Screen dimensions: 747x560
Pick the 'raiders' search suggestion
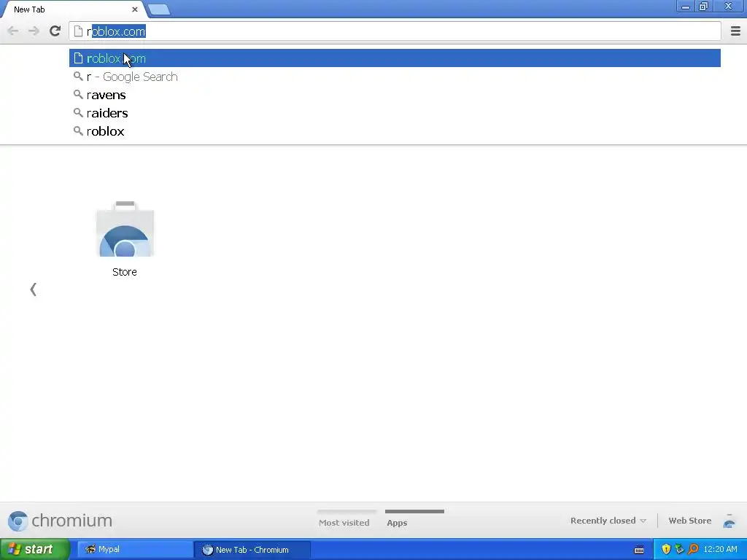coord(395,113)
